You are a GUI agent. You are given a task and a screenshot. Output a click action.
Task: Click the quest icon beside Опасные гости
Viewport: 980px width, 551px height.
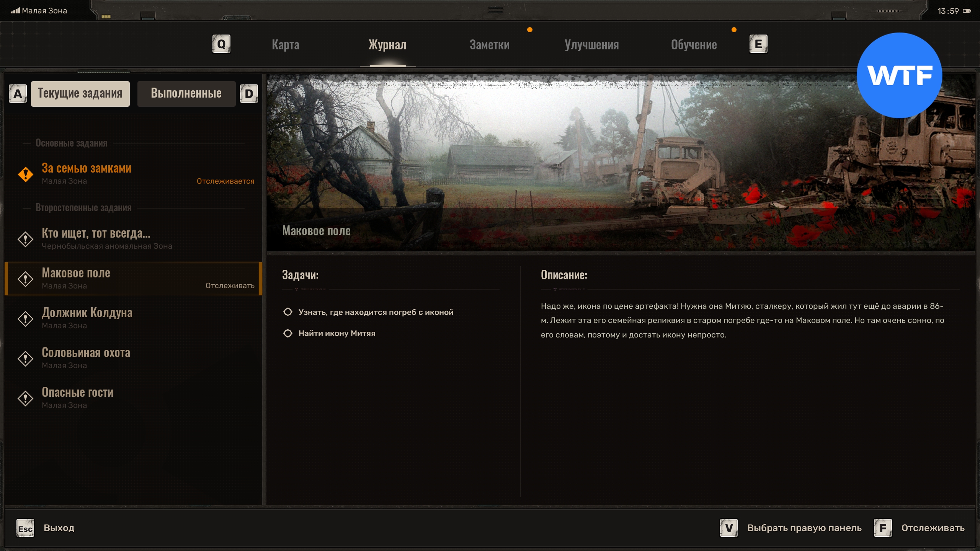click(26, 399)
